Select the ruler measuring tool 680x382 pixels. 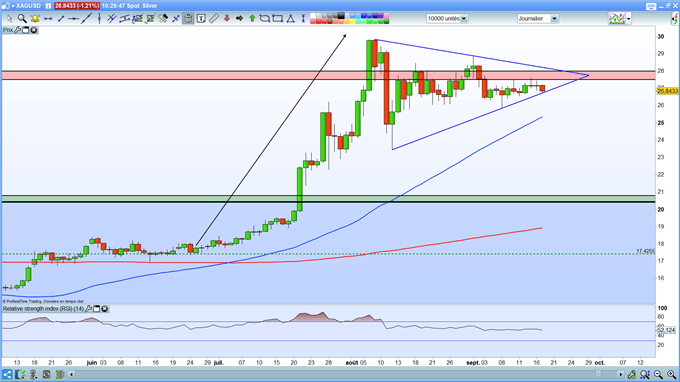214,19
